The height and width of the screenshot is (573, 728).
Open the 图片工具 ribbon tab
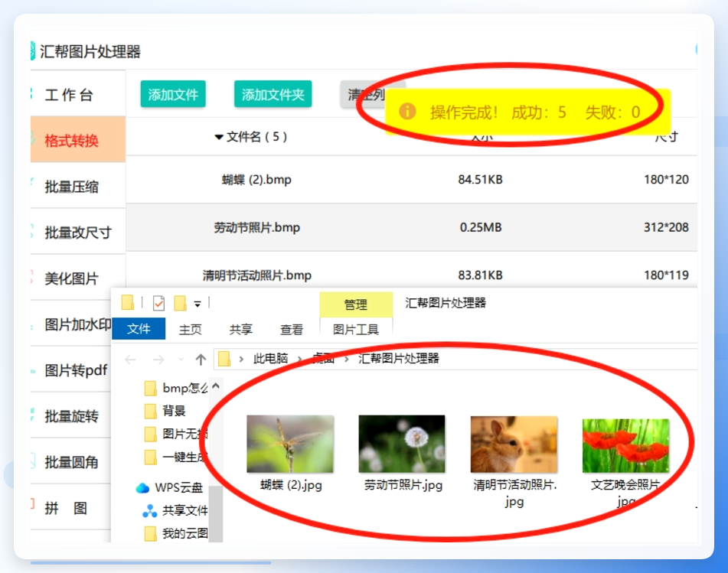tap(356, 330)
